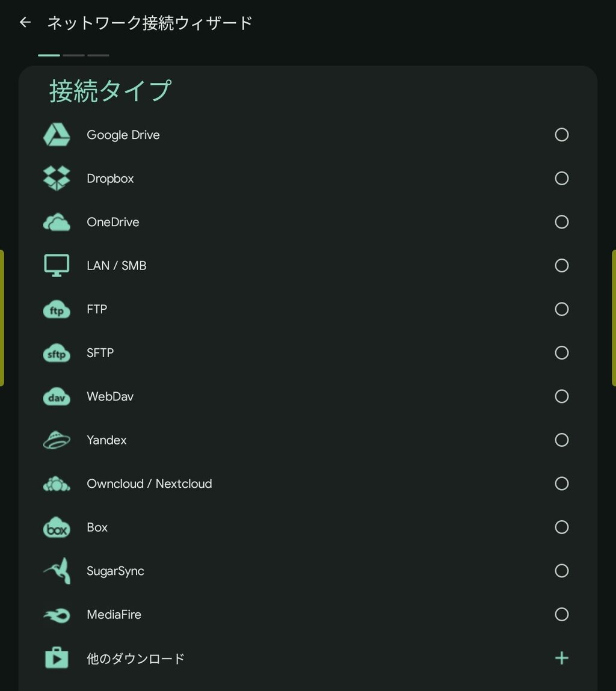Go back using the arrow button

tap(25, 23)
